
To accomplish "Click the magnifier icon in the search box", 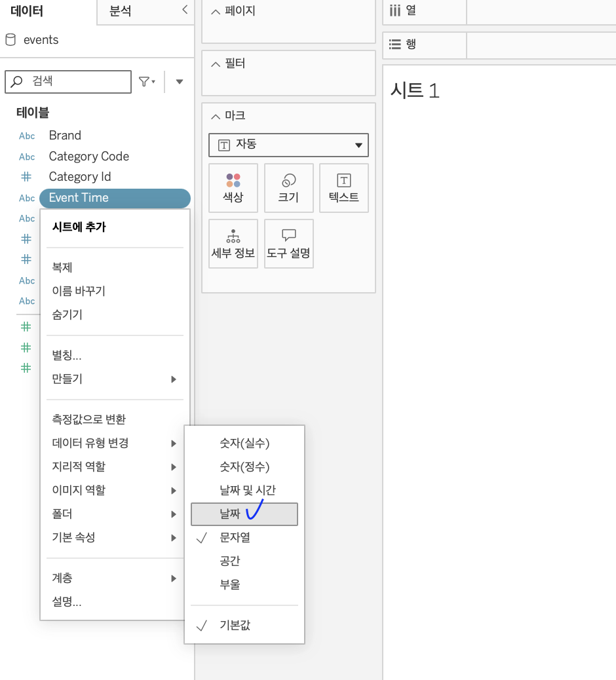I will coord(16,81).
